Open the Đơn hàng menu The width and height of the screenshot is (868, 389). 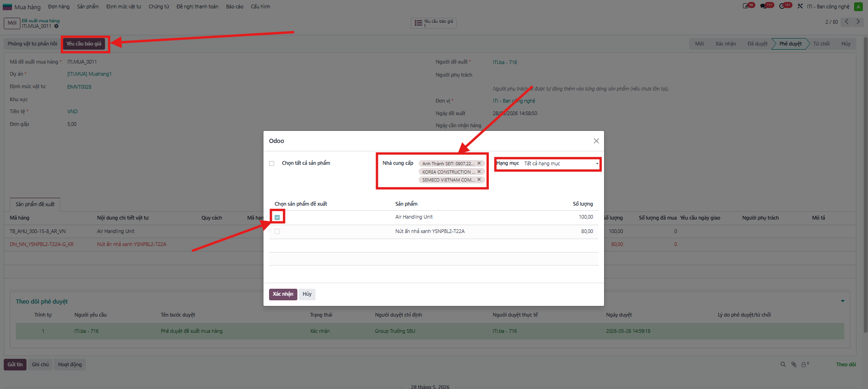point(59,6)
